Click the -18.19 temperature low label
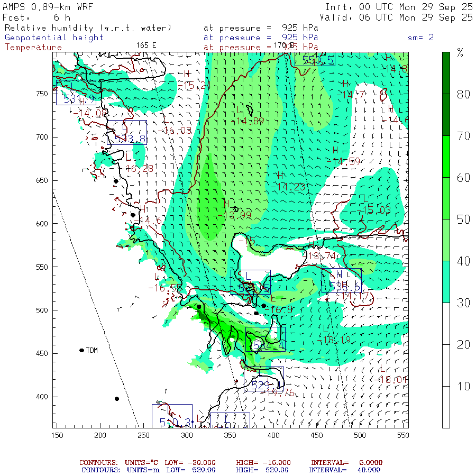This screenshot has width=476, height=476. tap(335, 340)
